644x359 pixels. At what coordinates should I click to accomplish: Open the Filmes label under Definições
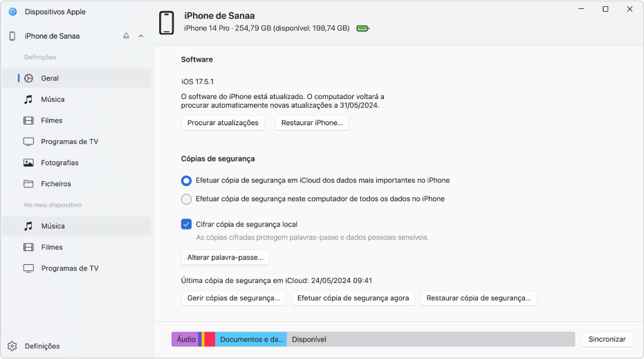52,121
